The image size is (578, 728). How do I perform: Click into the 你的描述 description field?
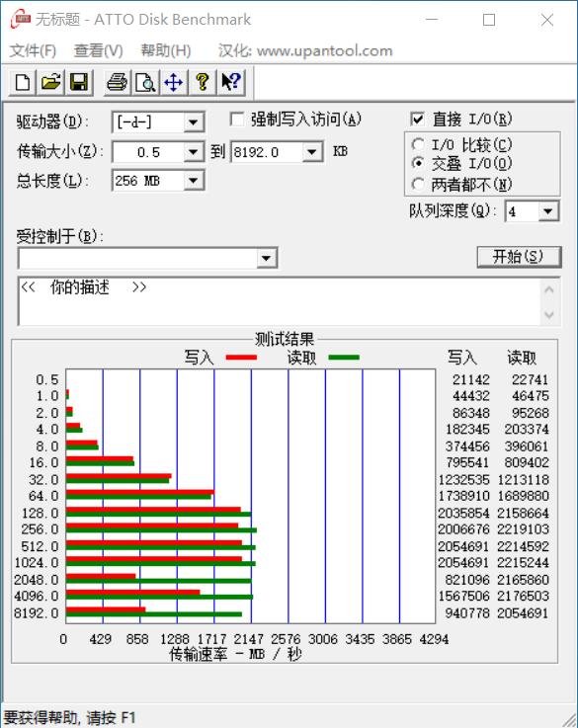[279, 301]
